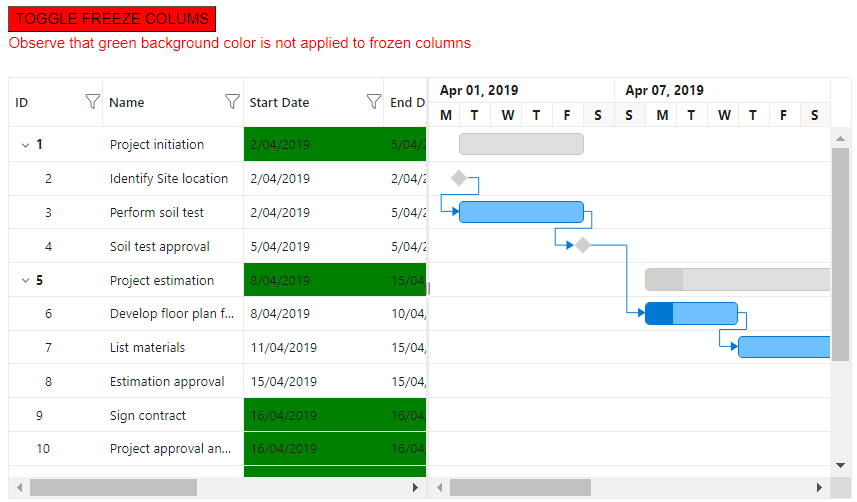Open filter for Start Date column
This screenshot has width=857, height=502.
click(373, 102)
